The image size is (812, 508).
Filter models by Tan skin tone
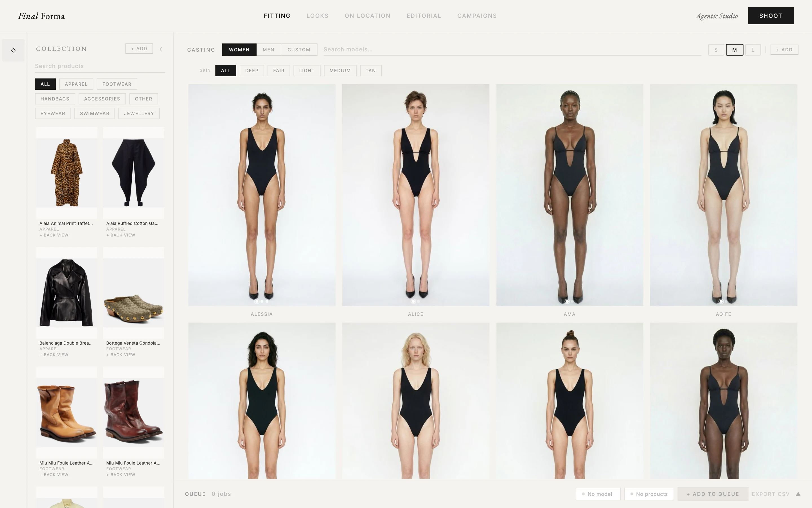(370, 71)
